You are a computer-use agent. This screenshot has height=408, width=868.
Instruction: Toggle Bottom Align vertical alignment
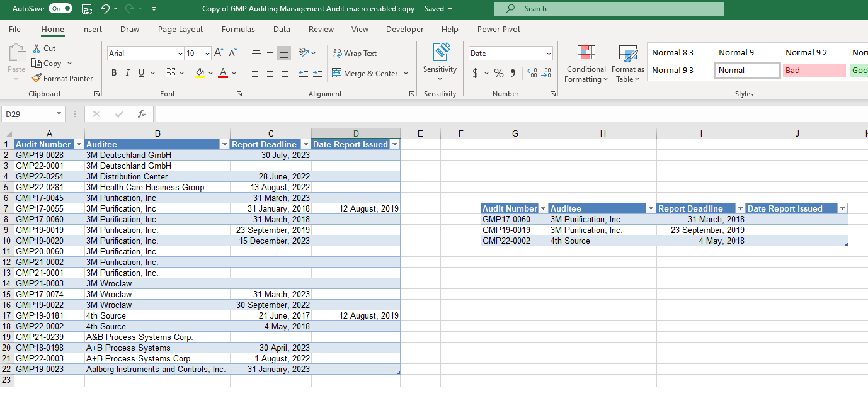coord(284,53)
